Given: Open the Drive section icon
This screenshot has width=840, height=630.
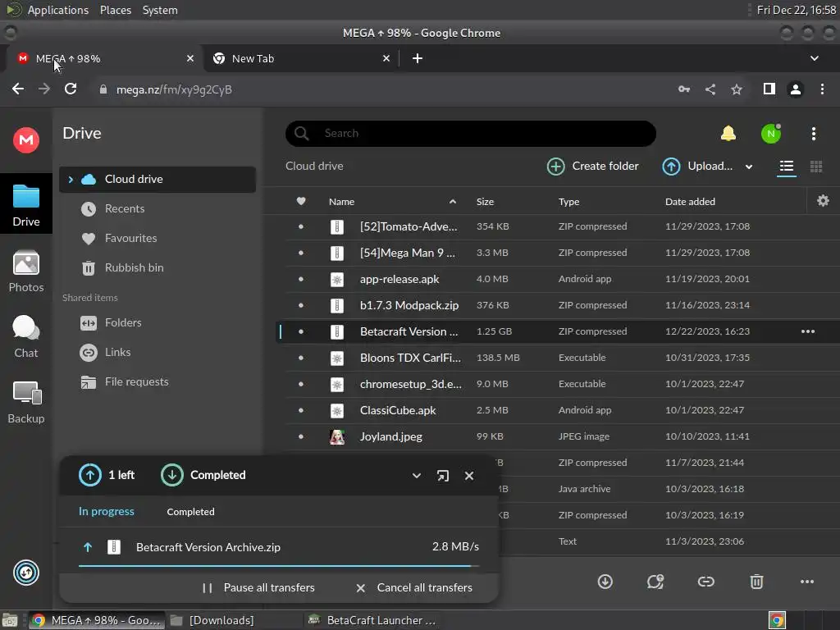Looking at the screenshot, I should (25, 204).
